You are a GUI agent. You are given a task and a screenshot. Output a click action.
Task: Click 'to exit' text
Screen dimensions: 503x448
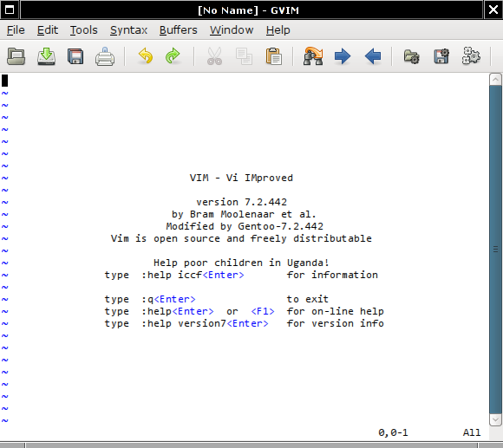click(308, 299)
